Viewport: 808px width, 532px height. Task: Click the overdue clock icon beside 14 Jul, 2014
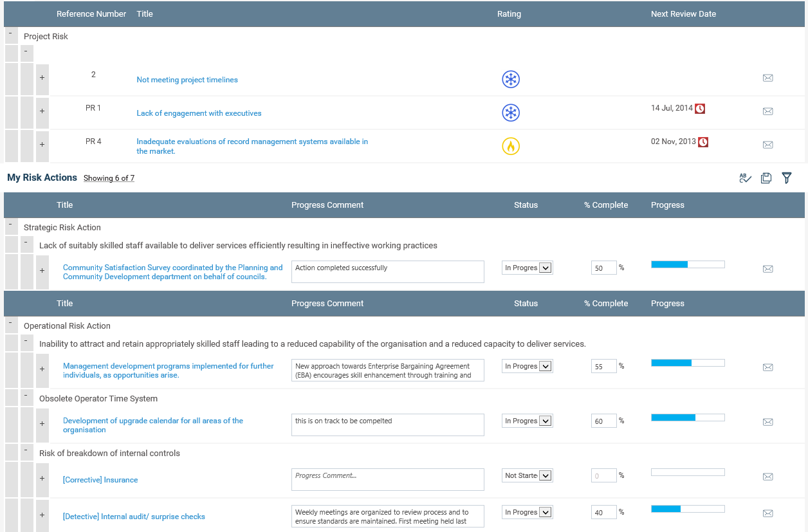pyautogui.click(x=700, y=109)
